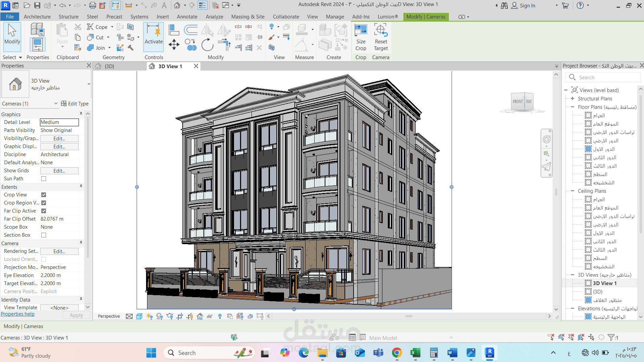Open the Collaborate ribbon tab

tap(286, 16)
